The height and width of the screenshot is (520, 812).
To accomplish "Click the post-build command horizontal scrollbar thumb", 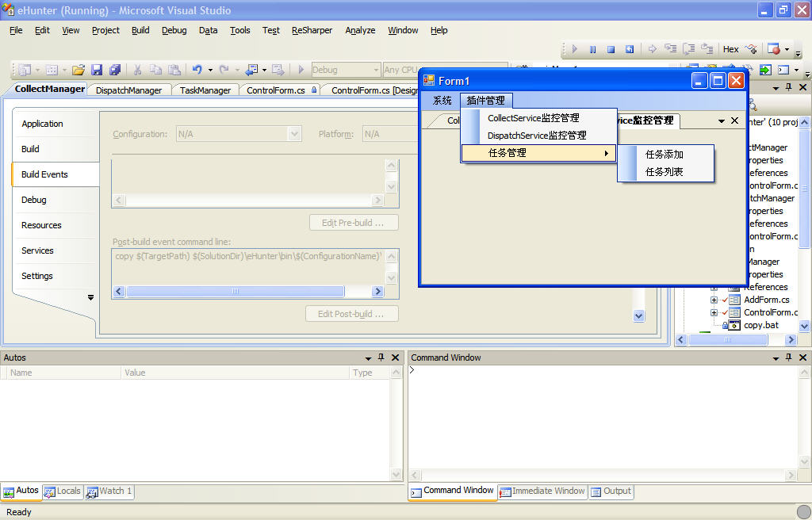I will 236,292.
